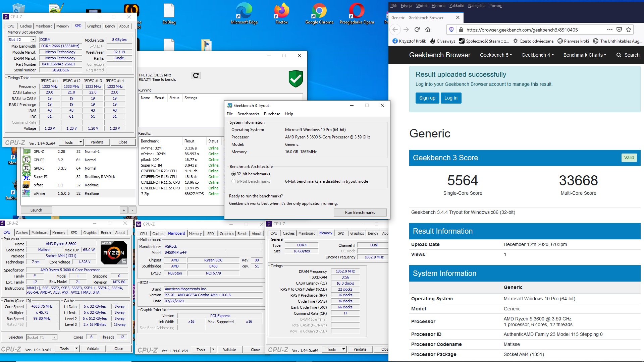This screenshot has height=362, width=644.
Task: Select 64-bit benchmarks radio button
Action: click(x=233, y=181)
